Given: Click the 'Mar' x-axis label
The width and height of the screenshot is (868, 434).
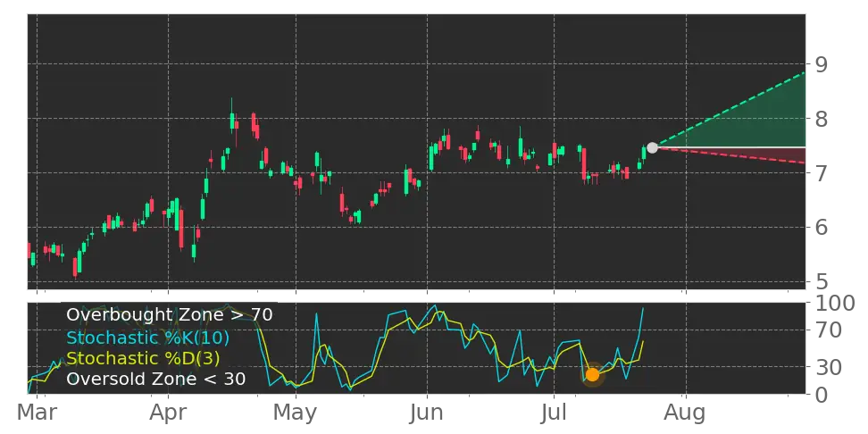Looking at the screenshot, I should pos(38,413).
